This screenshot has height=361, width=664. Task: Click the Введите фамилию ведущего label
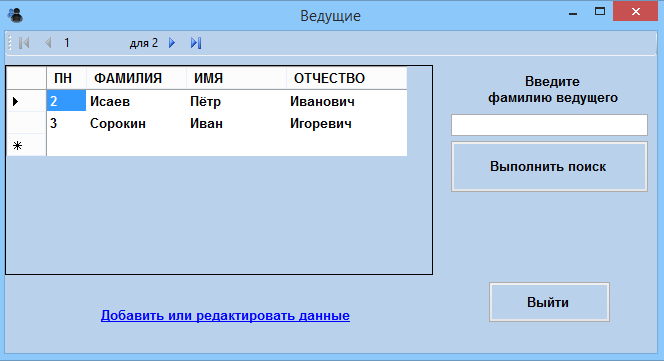pos(552,89)
